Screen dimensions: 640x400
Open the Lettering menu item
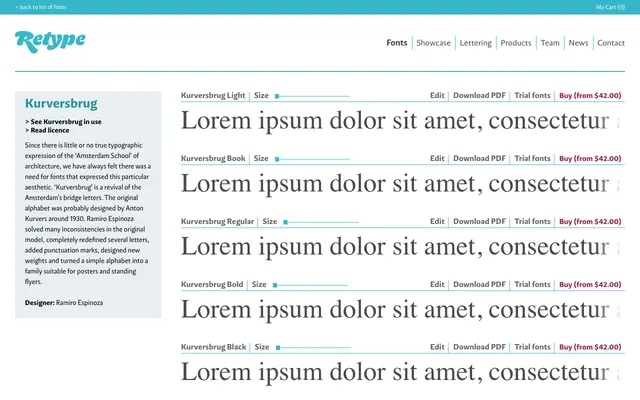(x=476, y=43)
